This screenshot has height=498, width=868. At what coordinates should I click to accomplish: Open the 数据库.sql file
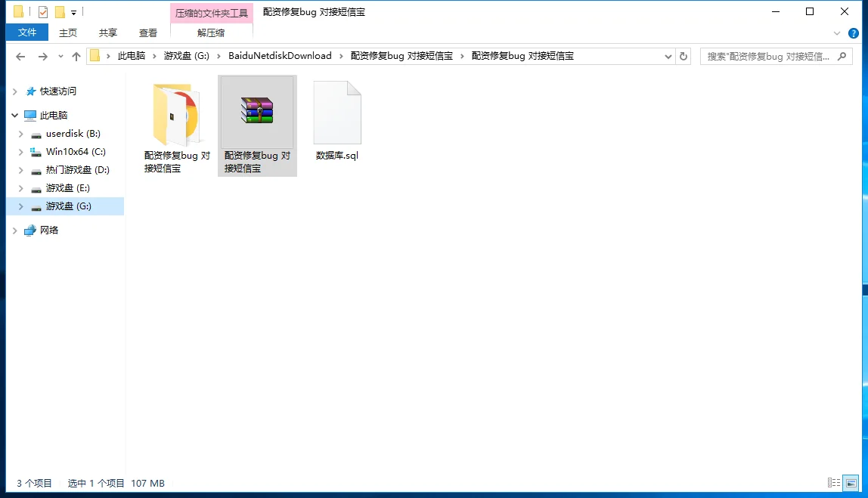(337, 113)
